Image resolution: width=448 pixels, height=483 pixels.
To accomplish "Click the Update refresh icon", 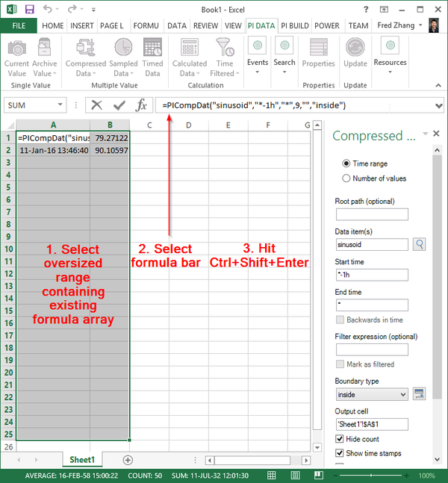I will click(355, 47).
